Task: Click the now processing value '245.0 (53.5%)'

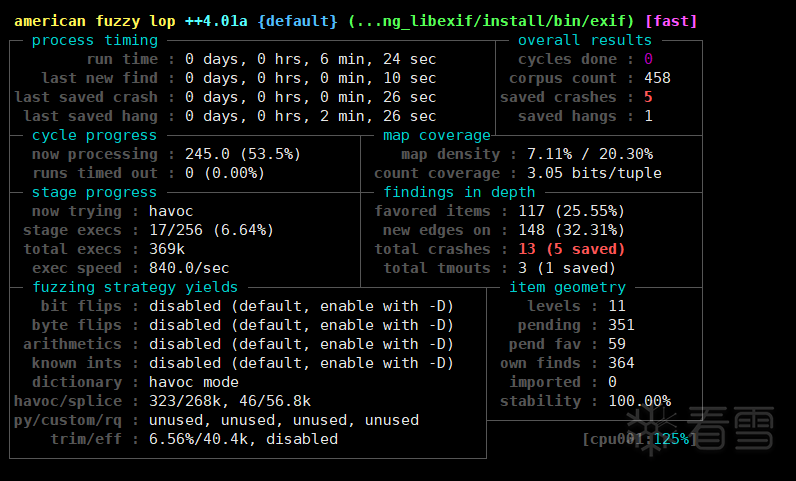Action: click(243, 154)
